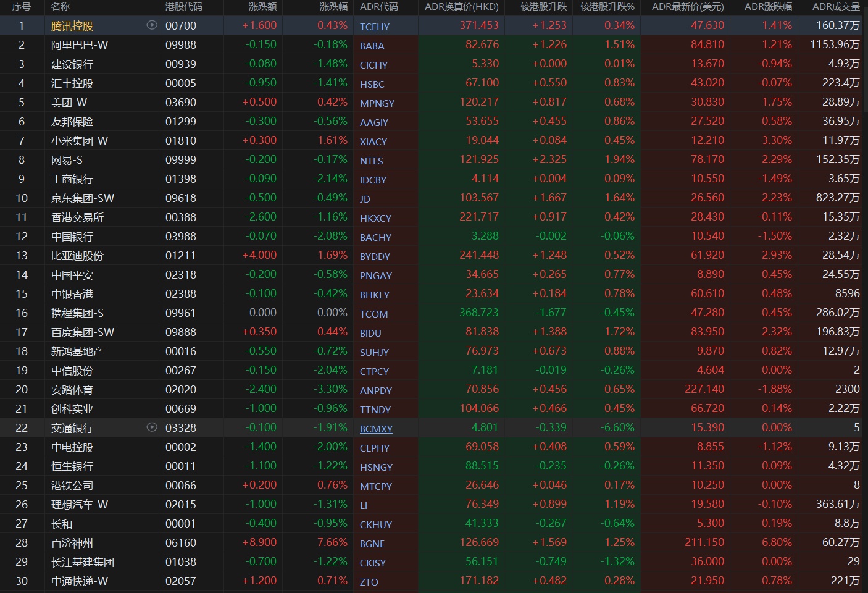Open the TCOM ADR code
Image resolution: width=868 pixels, height=593 pixels.
[x=374, y=314]
